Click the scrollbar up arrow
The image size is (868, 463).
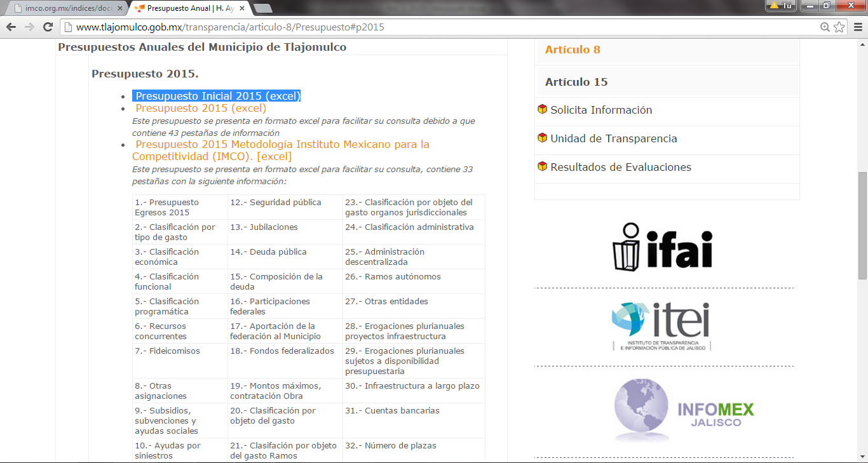pyautogui.click(x=862, y=44)
